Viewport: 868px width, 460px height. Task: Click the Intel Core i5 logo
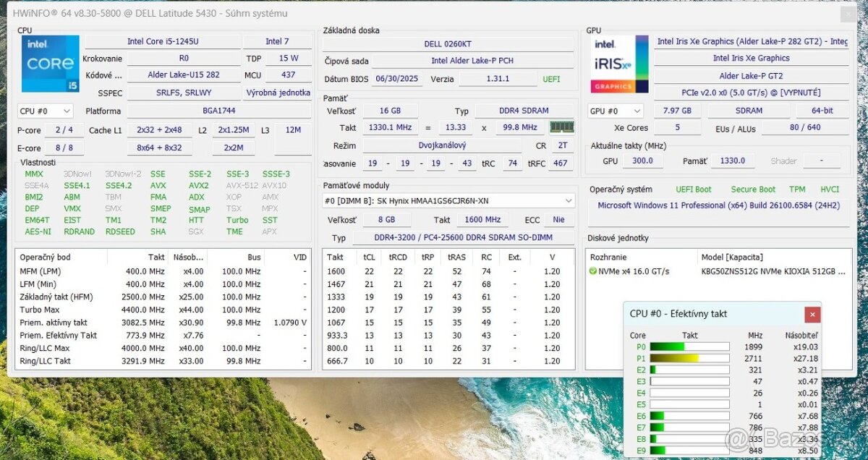50,64
